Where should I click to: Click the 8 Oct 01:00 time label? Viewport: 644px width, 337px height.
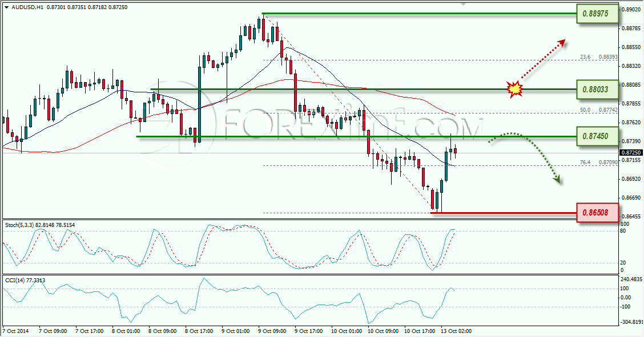[126, 331]
